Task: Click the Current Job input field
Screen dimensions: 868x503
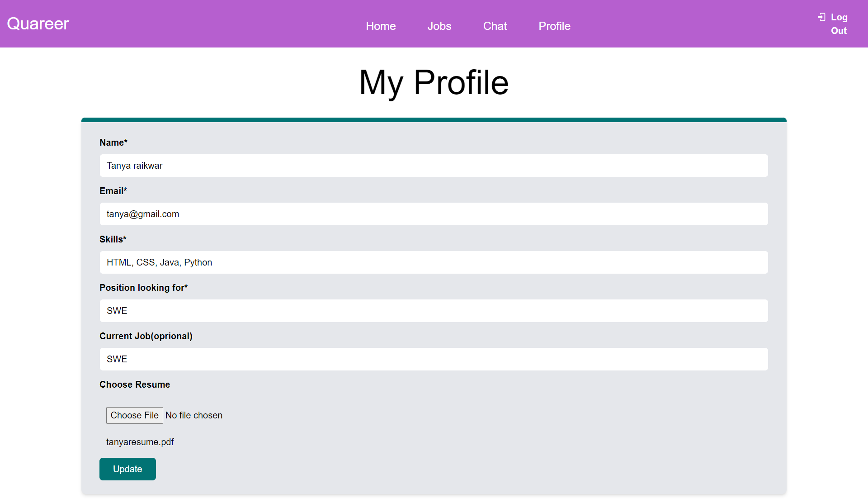Action: (434, 359)
